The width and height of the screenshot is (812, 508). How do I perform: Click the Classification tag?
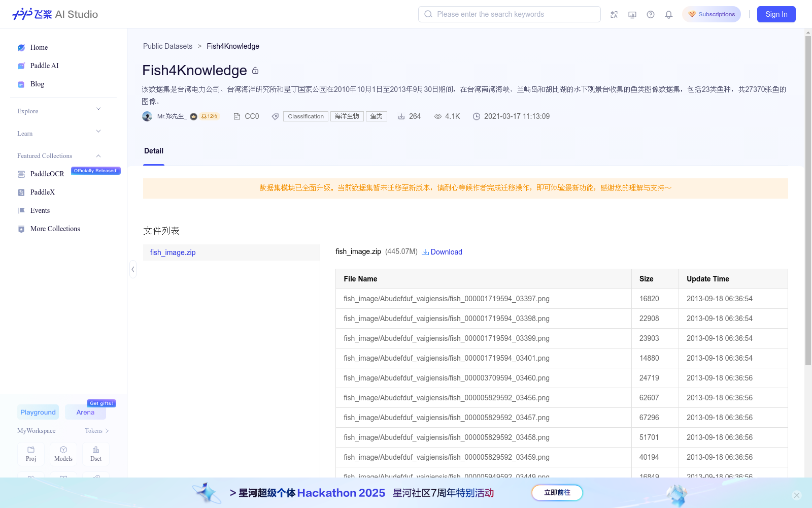point(306,116)
